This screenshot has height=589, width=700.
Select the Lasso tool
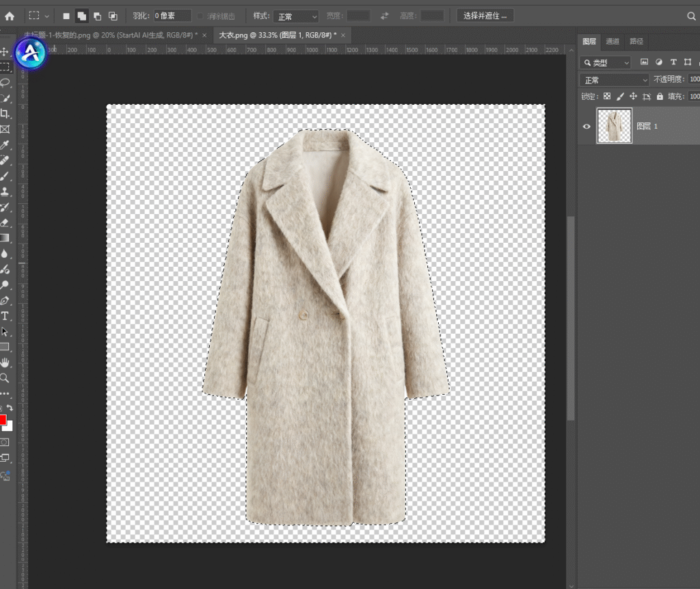tap(5, 83)
